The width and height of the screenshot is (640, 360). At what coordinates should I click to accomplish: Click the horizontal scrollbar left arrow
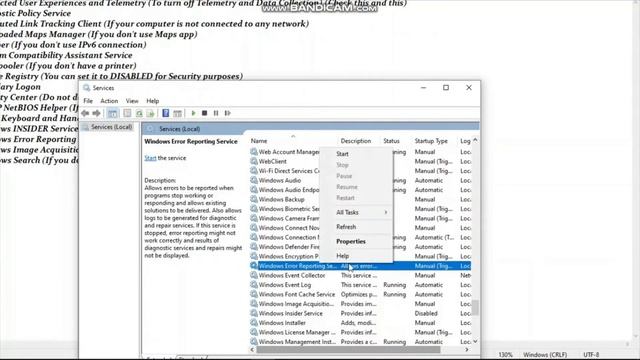click(252, 350)
